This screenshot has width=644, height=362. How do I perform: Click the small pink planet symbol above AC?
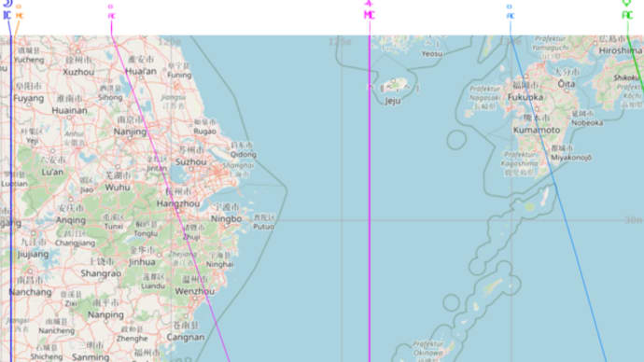pyautogui.click(x=110, y=7)
